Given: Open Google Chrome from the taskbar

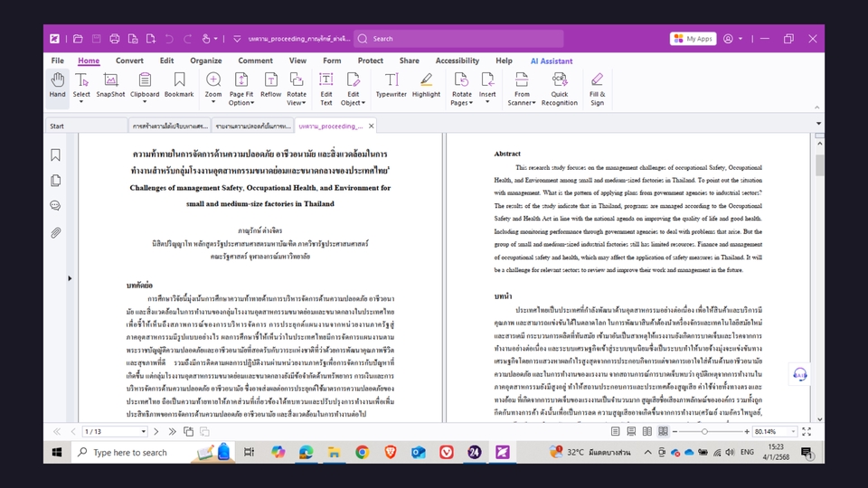Looking at the screenshot, I should 362,452.
